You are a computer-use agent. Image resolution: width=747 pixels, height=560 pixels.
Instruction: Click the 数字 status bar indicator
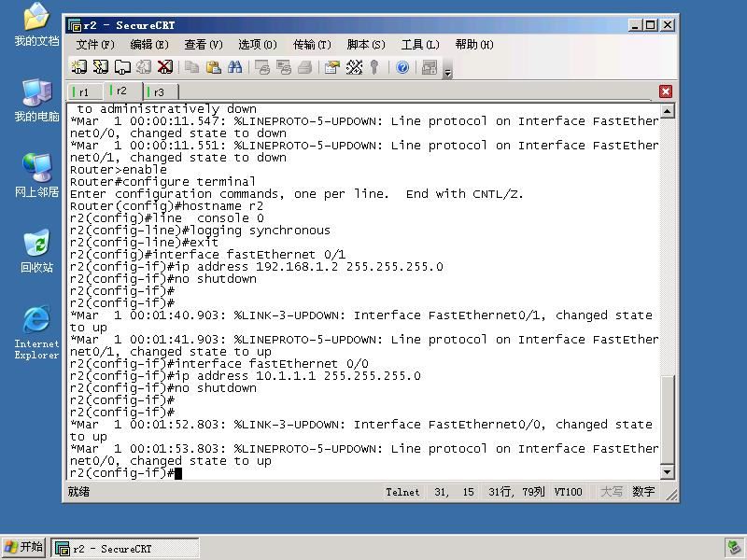click(643, 492)
